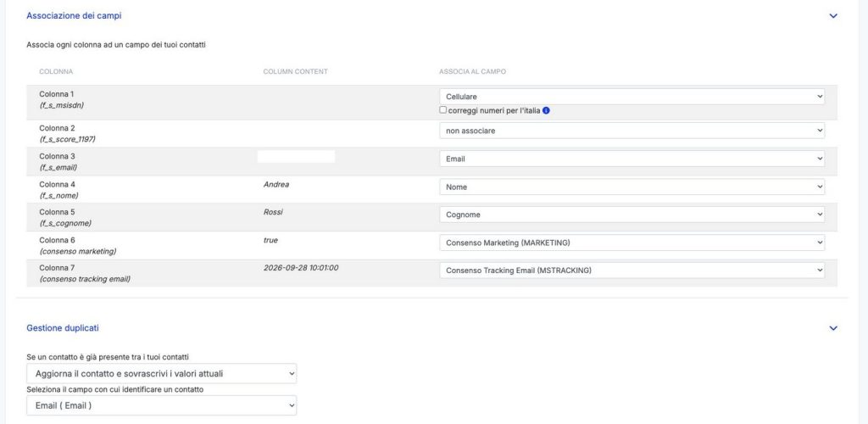Click the ASSOCIA AL CAMPO table header
868x424 pixels.
473,72
